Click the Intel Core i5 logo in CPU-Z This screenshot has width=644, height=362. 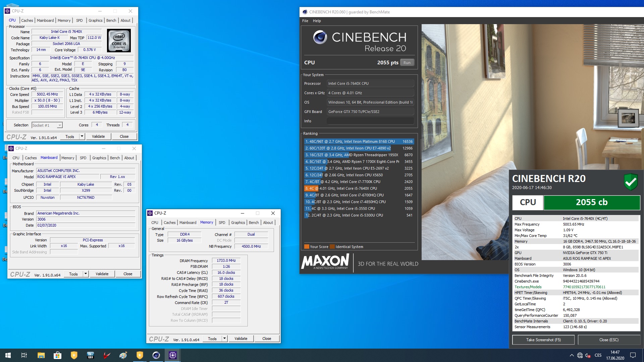[x=119, y=41]
